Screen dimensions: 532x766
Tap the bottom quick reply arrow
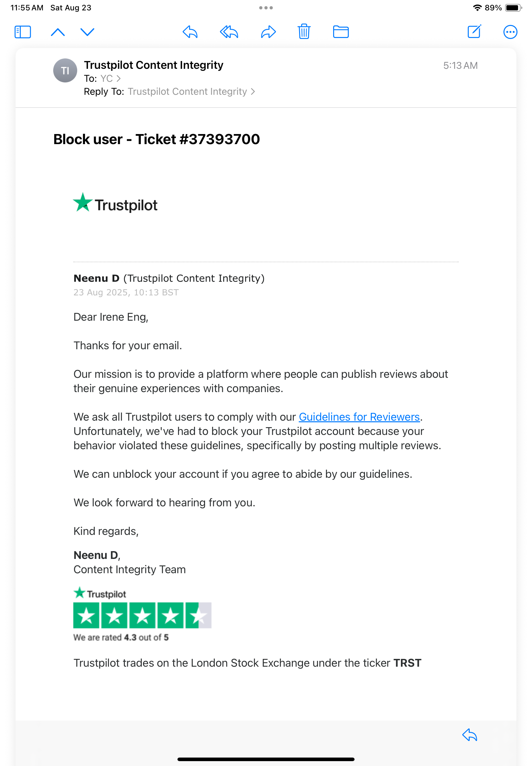point(470,735)
